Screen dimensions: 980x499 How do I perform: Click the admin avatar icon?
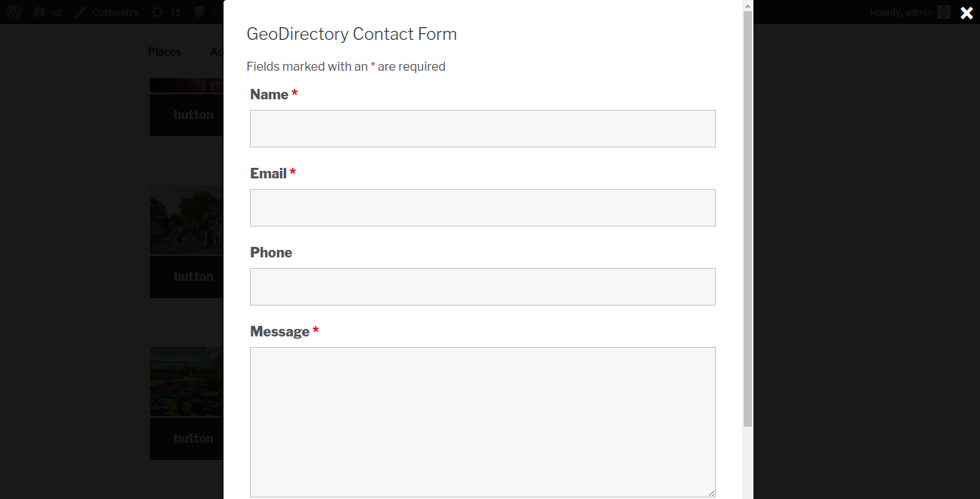(944, 12)
